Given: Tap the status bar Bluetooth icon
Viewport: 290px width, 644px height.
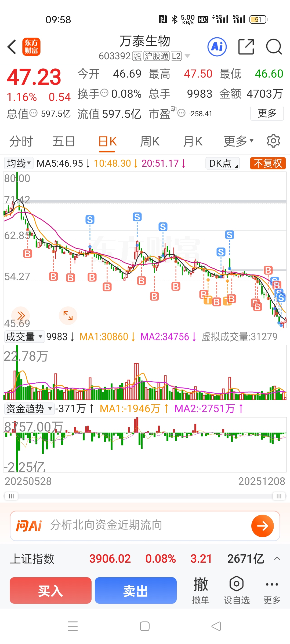Looking at the screenshot, I should 175,19.
